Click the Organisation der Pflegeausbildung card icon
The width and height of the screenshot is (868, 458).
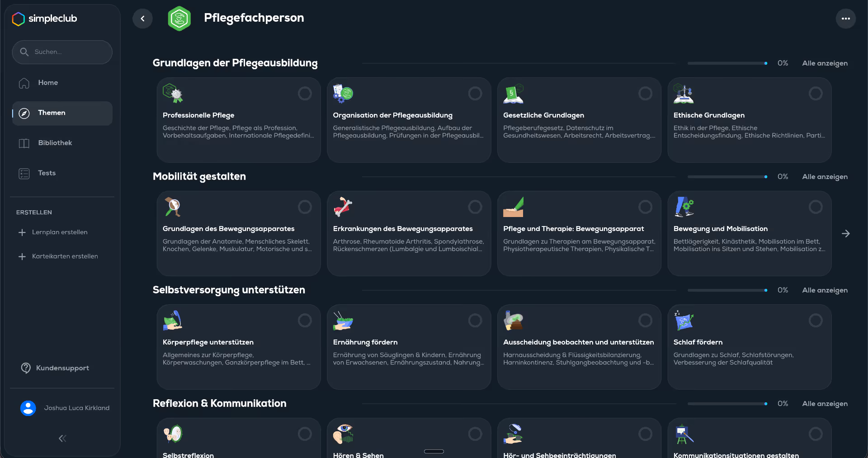(x=343, y=94)
